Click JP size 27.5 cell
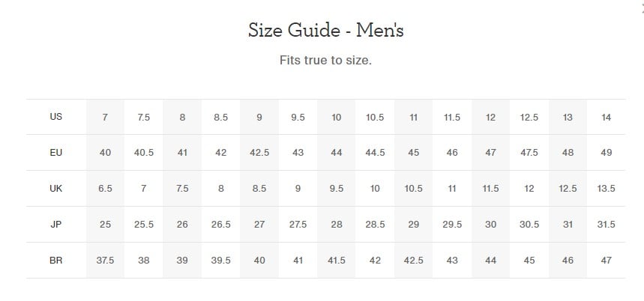The image size is (644, 301). (298, 225)
